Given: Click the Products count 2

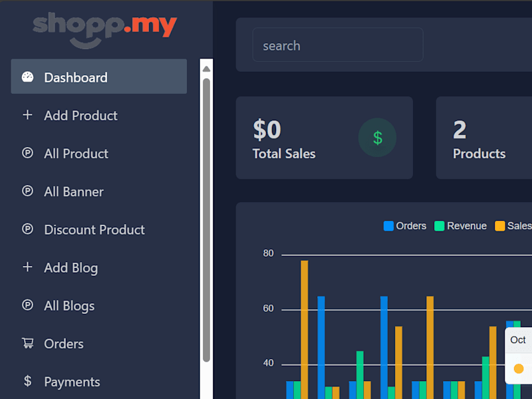Looking at the screenshot, I should click(x=460, y=130).
